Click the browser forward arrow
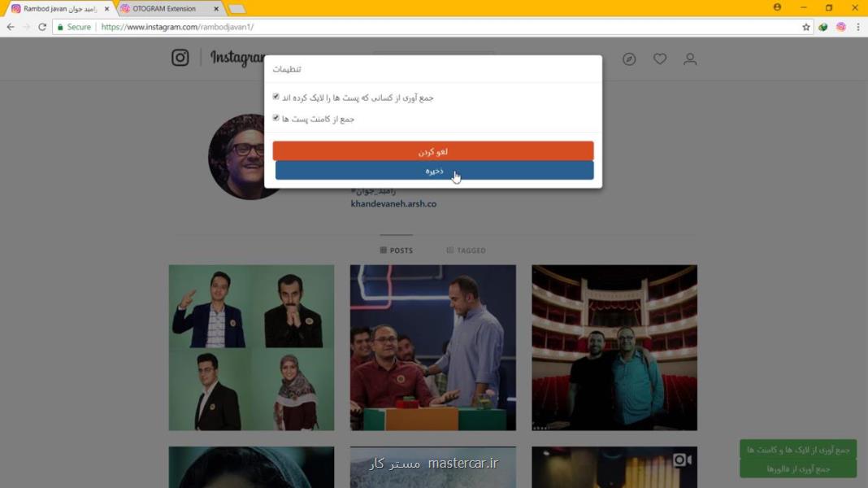The width and height of the screenshot is (868, 488). pos(26,27)
